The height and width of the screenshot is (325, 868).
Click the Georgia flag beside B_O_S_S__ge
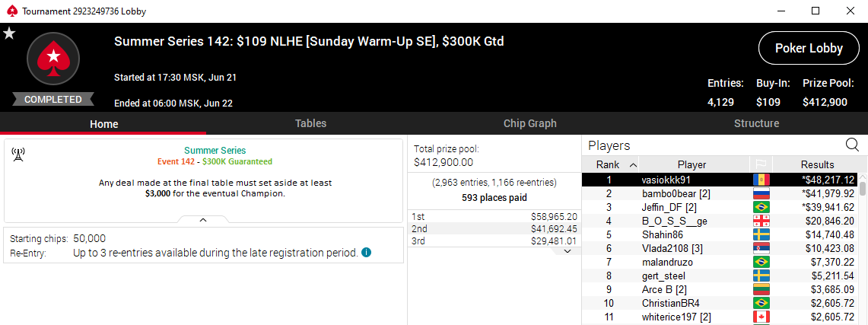click(759, 221)
